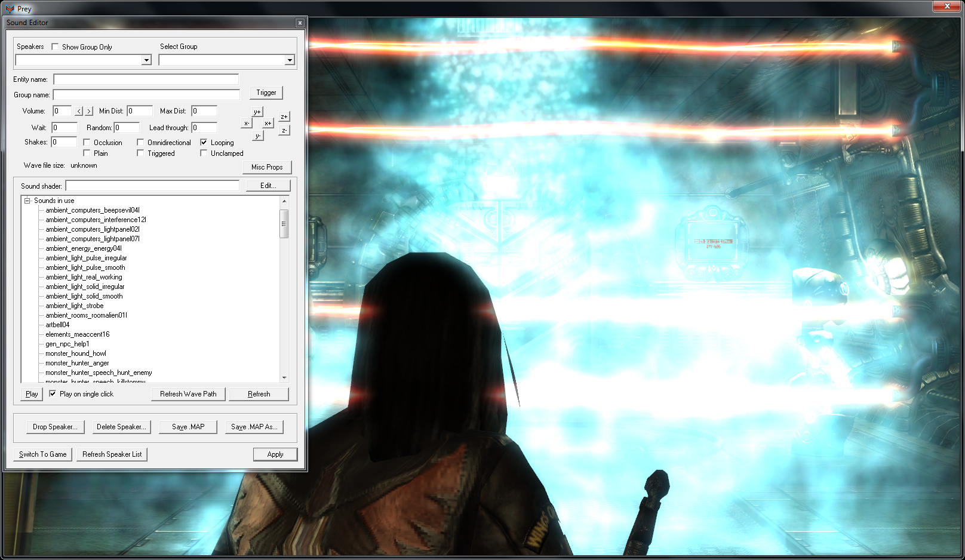The width and height of the screenshot is (965, 560).
Task: Click sound list scroll up arrow
Action: (284, 201)
